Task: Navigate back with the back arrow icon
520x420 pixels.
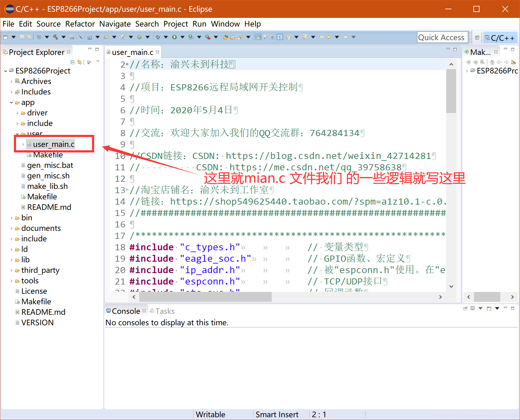Action: [x=329, y=37]
